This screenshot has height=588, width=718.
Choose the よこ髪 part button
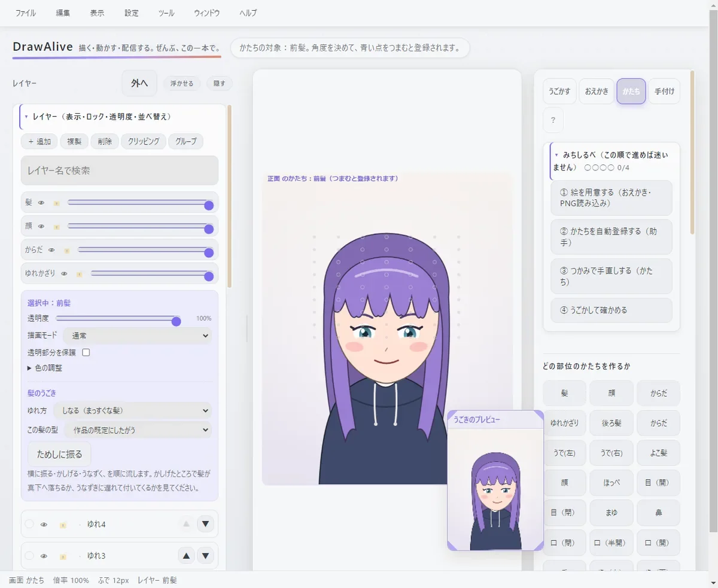tap(658, 453)
